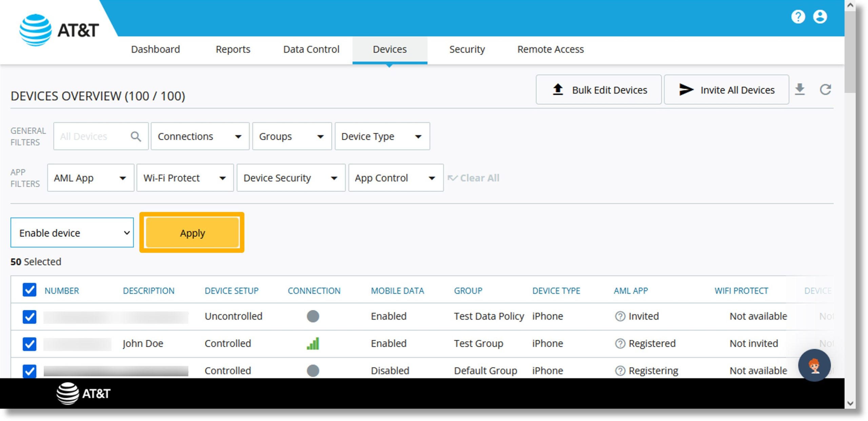Click the Test Data Policy group cell
The height and width of the screenshot is (421, 868).
(489, 316)
